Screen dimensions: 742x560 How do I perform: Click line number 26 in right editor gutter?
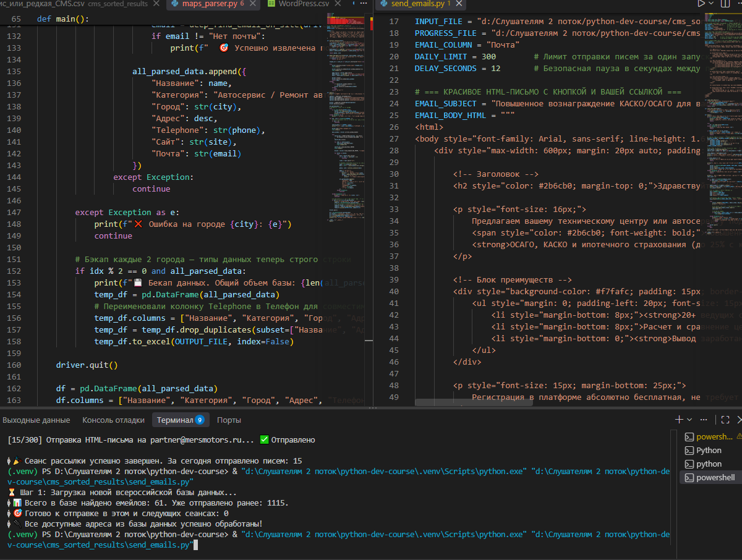[x=393, y=127]
